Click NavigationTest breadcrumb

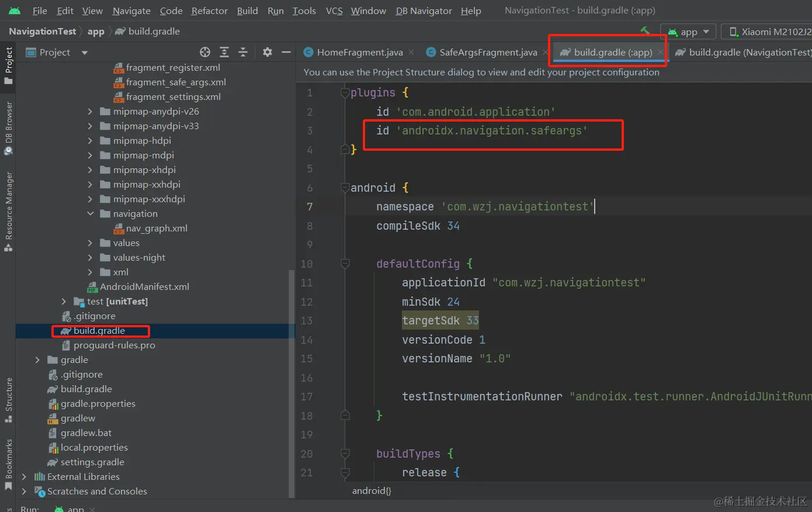tap(42, 31)
